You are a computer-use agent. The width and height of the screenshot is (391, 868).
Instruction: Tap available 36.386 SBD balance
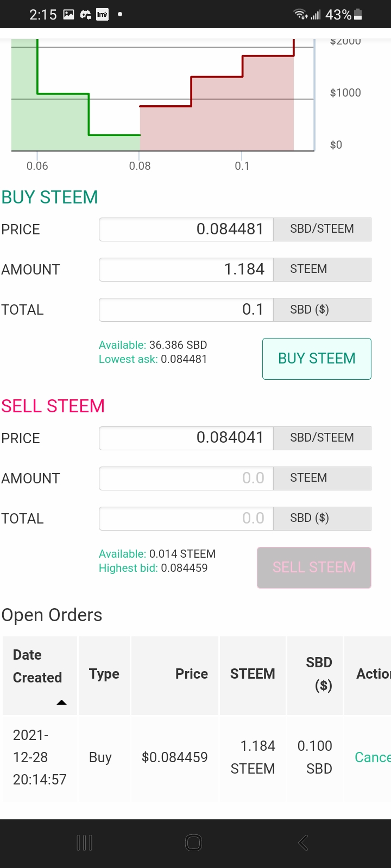(178, 345)
